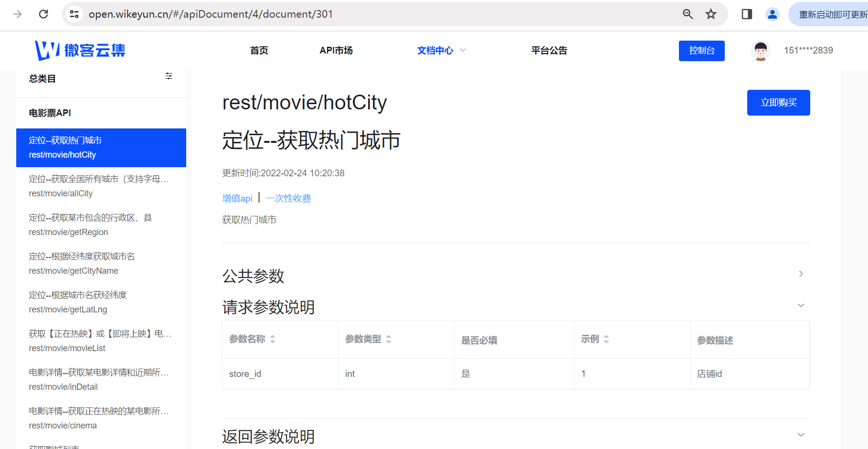The image size is (868, 449).
Task: Click the sidebar filter icon beside 总类目
Action: pos(169,76)
